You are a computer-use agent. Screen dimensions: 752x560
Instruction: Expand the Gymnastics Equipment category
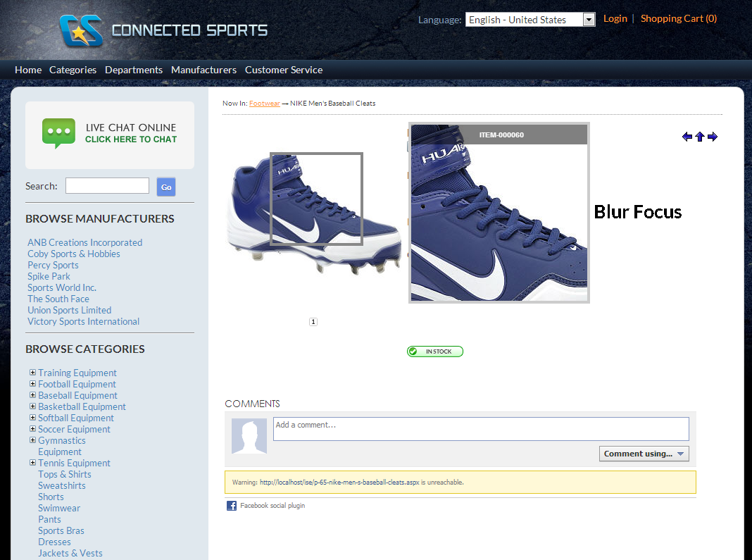pyautogui.click(x=32, y=440)
